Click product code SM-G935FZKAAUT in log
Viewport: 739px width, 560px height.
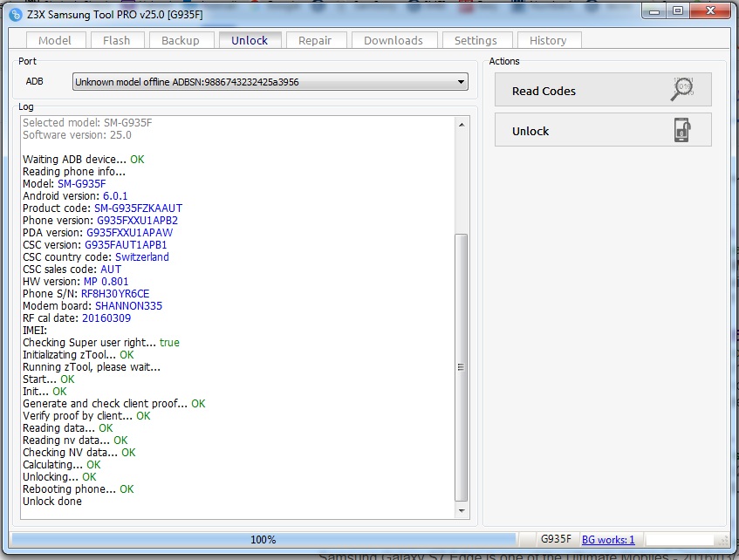(138, 208)
